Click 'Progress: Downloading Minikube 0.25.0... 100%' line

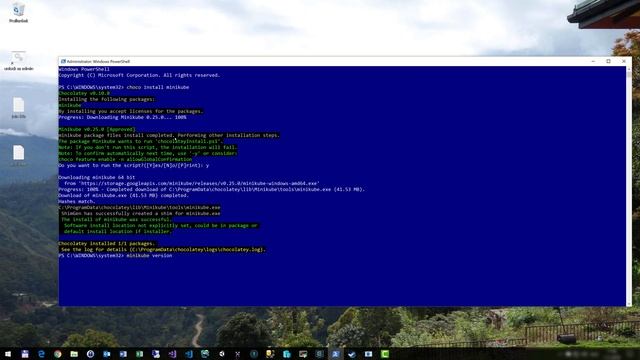pos(122,117)
